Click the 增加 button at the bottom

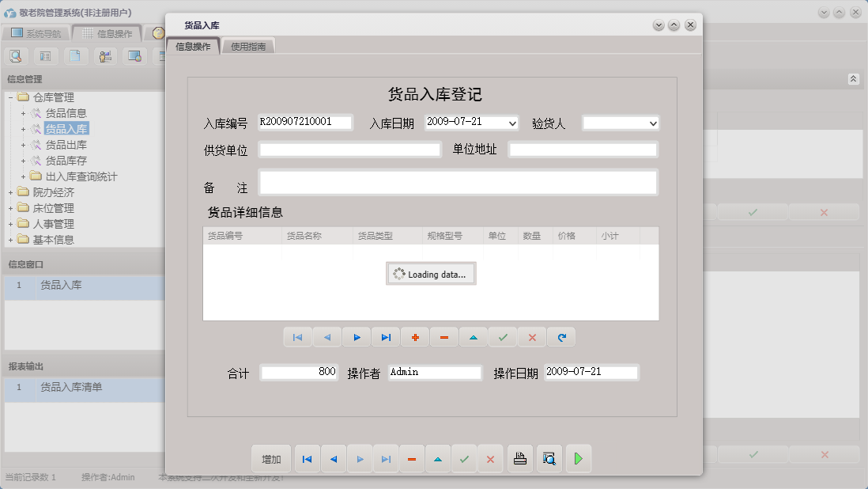271,458
